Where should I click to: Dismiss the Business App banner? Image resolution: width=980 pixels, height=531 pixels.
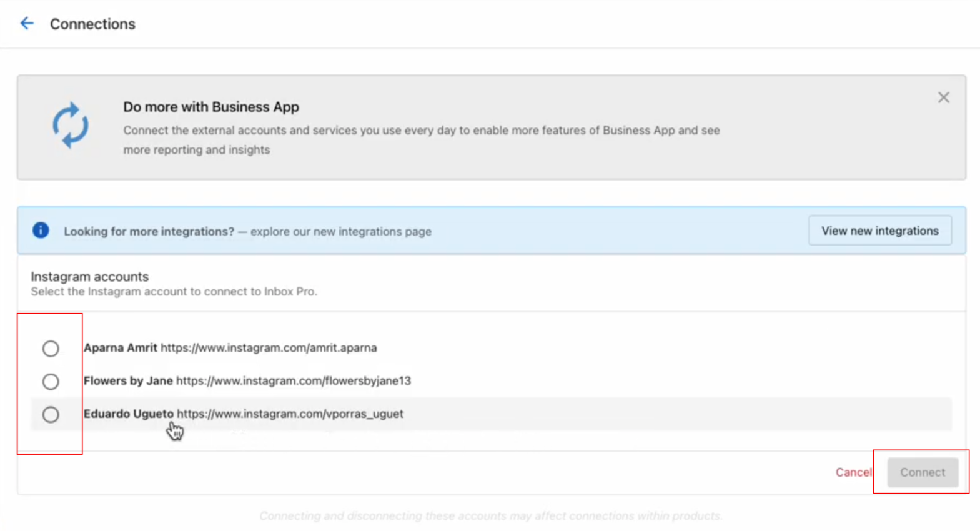[x=943, y=97]
